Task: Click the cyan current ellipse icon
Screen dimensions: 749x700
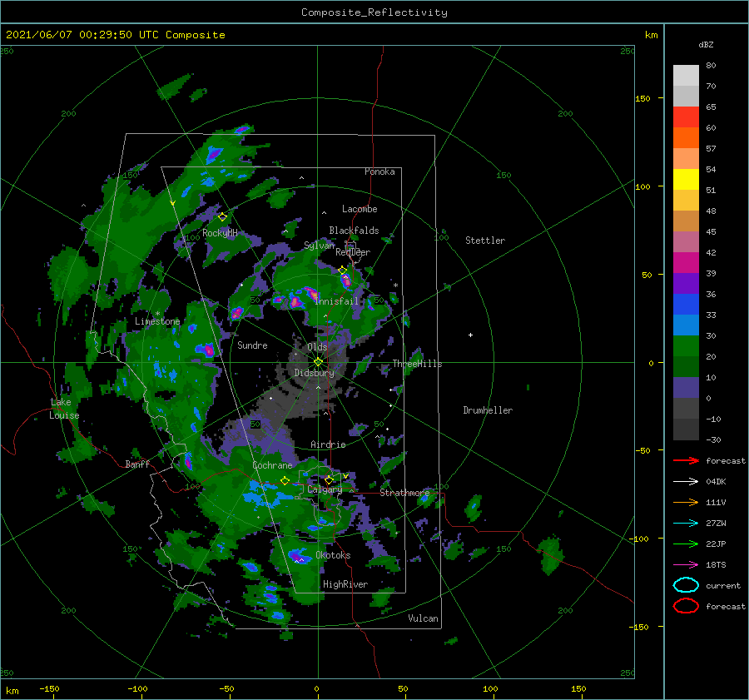Action: click(x=686, y=585)
